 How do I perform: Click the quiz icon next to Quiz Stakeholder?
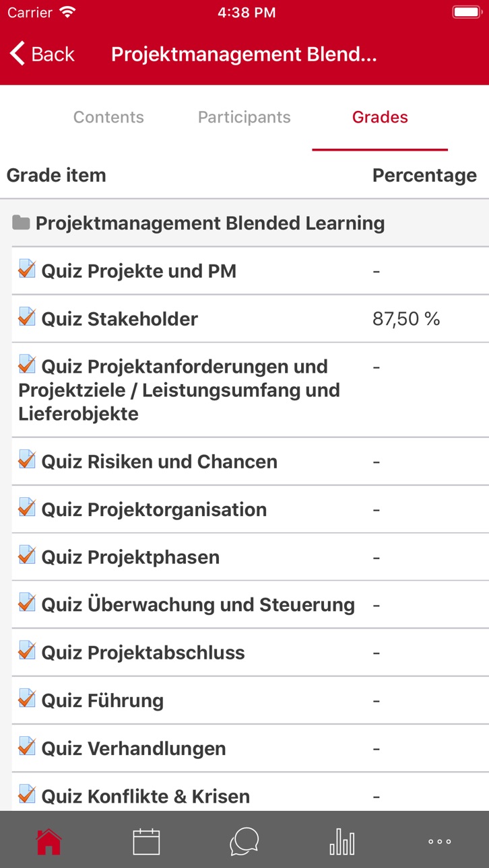[x=27, y=316]
